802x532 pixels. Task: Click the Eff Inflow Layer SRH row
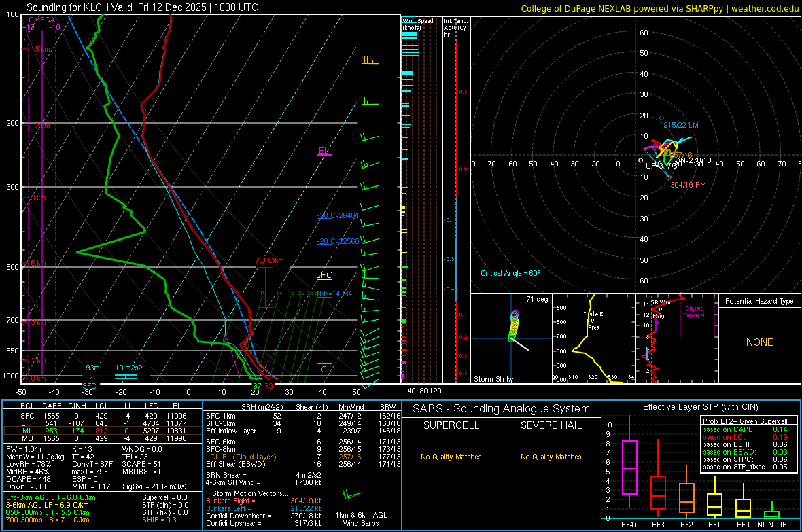304,431
